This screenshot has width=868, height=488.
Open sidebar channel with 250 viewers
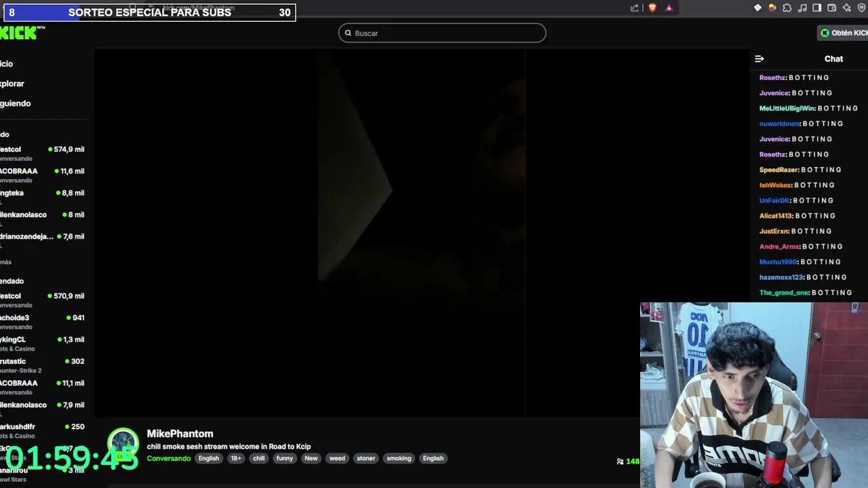(43, 430)
